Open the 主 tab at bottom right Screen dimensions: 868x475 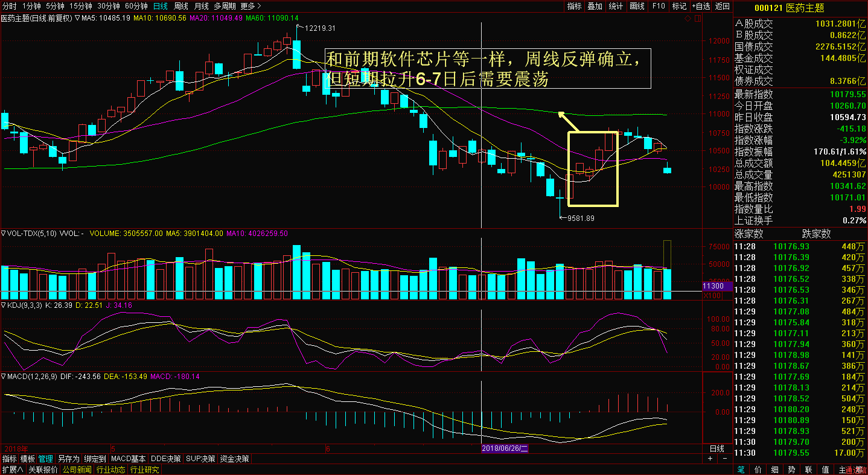[842, 470]
